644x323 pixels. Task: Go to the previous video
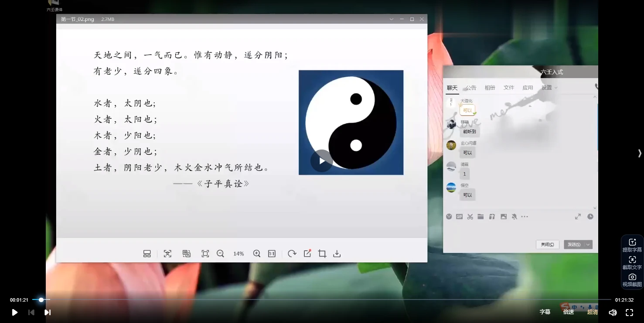(x=31, y=312)
